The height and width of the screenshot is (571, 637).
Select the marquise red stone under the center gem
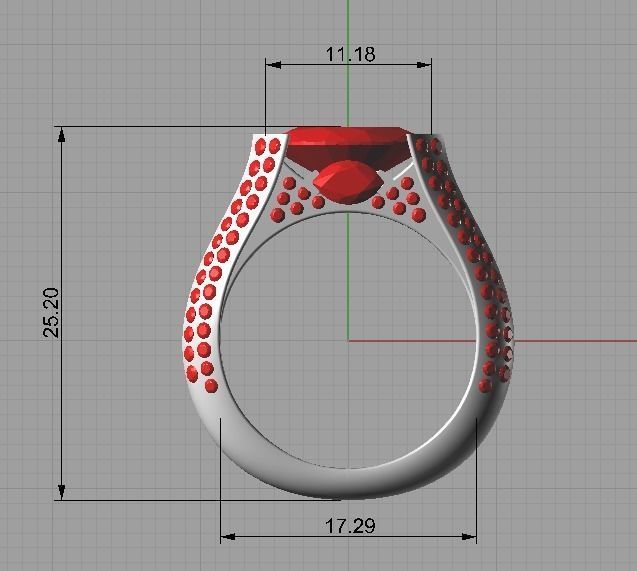[348, 182]
